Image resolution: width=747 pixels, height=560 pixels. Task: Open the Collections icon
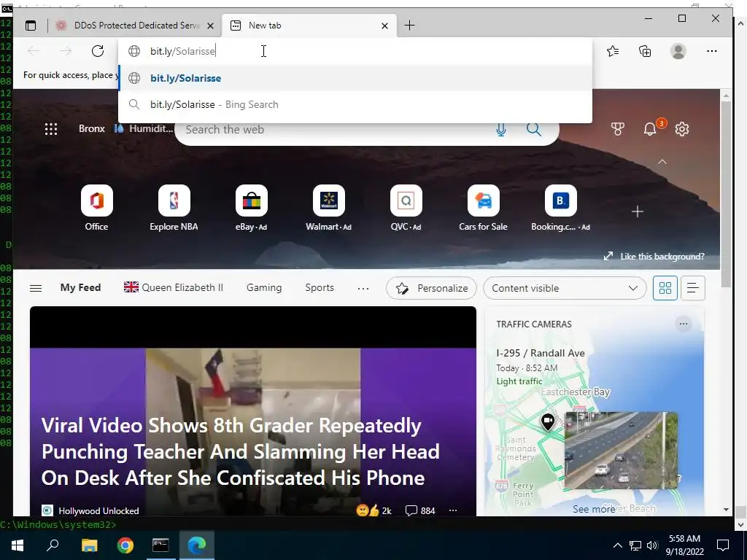click(645, 51)
